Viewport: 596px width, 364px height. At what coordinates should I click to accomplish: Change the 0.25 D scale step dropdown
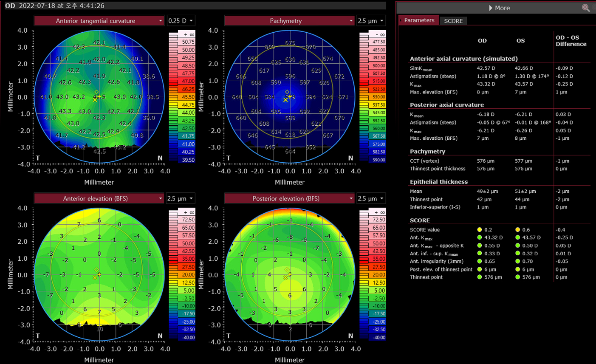(x=181, y=20)
